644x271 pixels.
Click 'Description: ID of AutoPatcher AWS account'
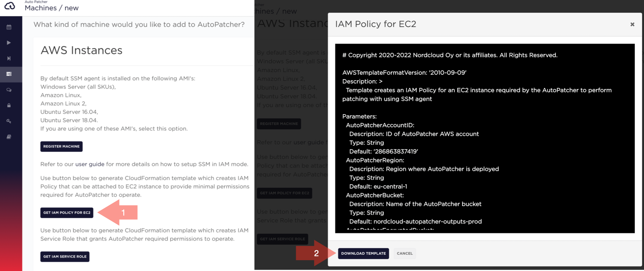pos(414,134)
